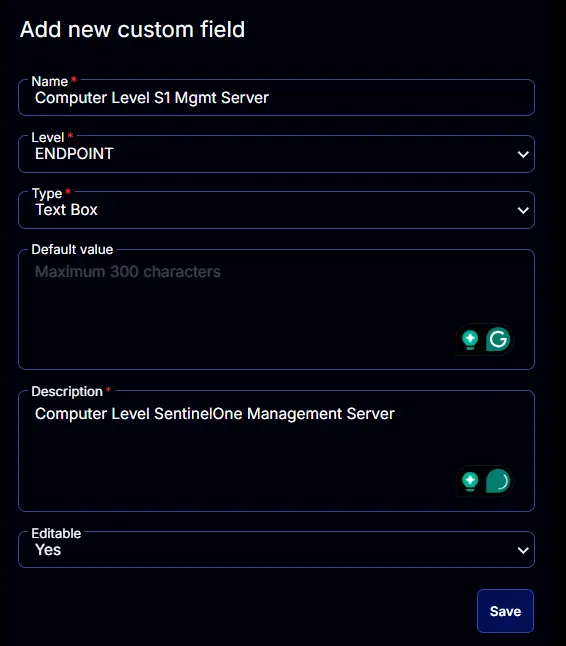
Task: Click the Name input field
Action: pos(276,98)
